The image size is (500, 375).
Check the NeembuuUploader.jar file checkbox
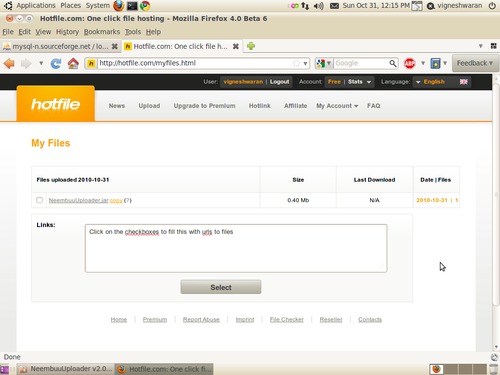tap(39, 200)
